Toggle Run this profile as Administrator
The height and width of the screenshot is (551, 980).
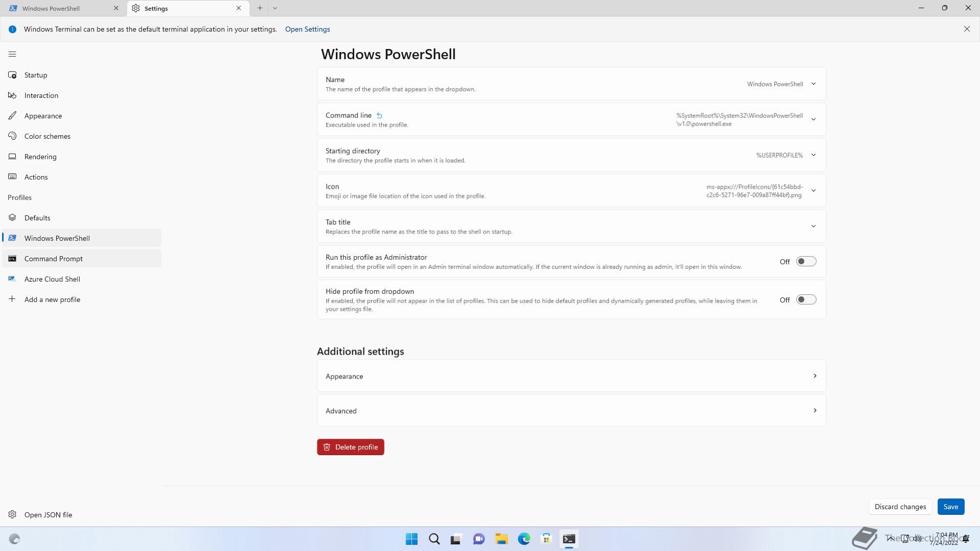(x=806, y=262)
